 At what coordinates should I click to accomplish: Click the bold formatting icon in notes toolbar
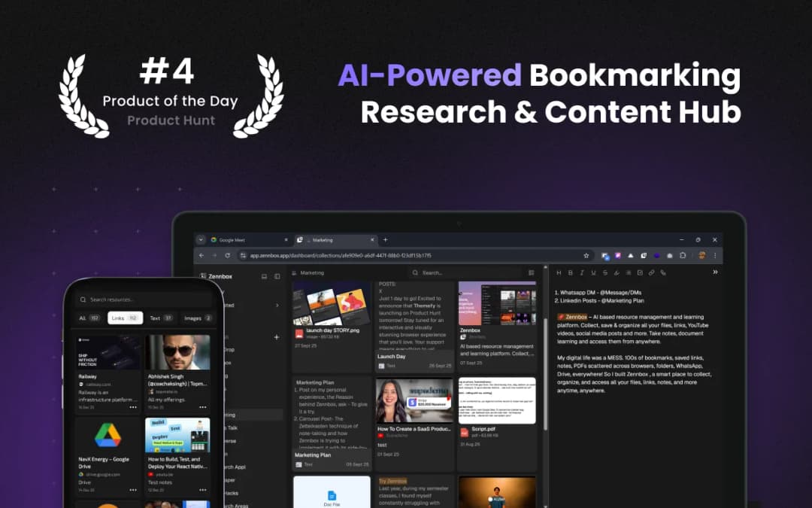pos(571,272)
